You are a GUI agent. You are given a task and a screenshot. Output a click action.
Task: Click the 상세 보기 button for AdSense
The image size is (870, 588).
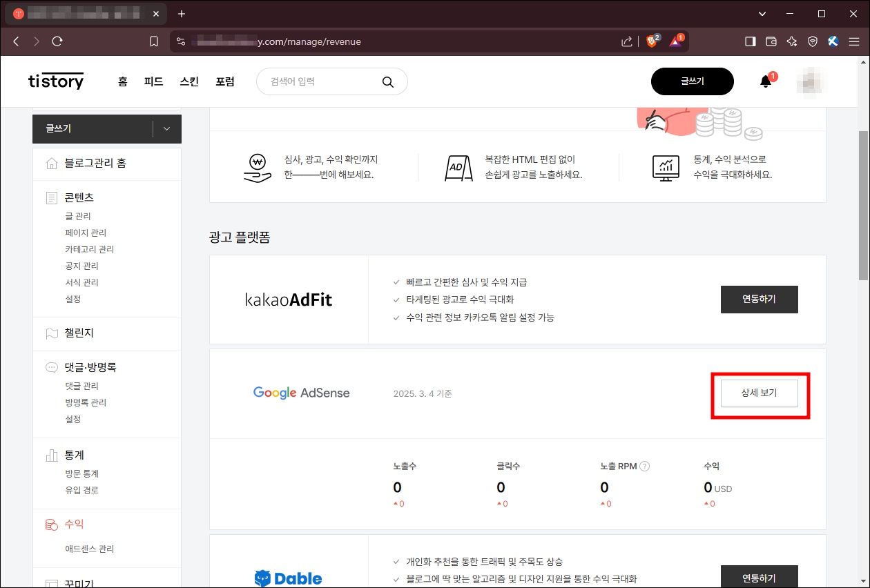coord(760,392)
